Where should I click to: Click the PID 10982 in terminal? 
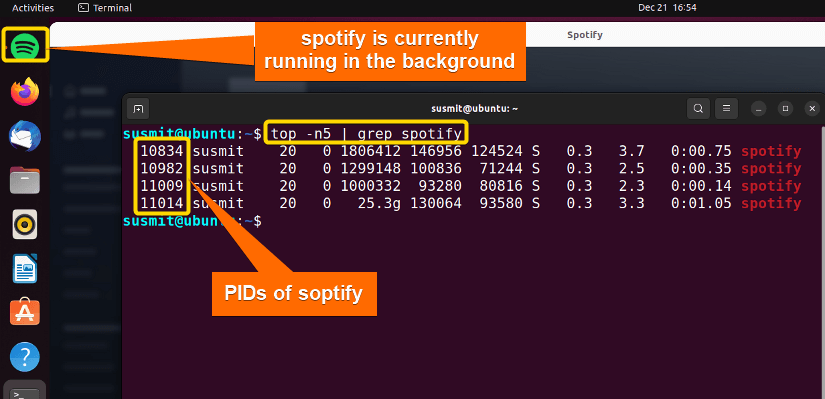coord(162,169)
